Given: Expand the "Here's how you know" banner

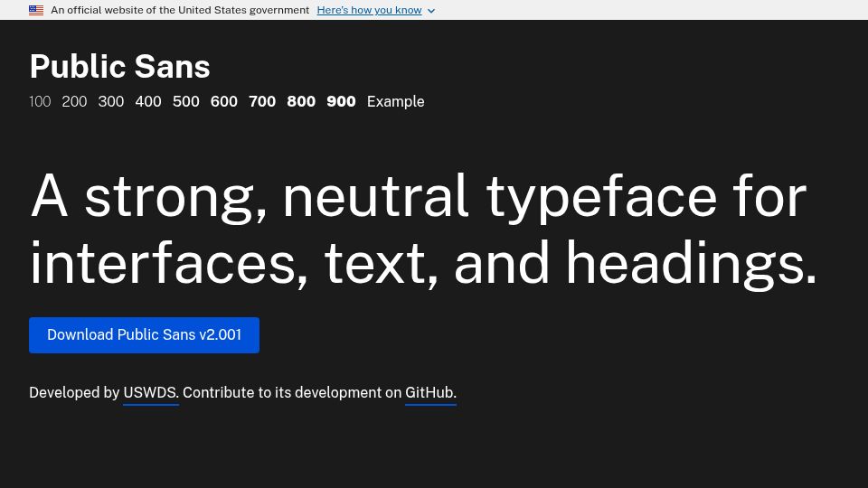Looking at the screenshot, I should (x=369, y=10).
